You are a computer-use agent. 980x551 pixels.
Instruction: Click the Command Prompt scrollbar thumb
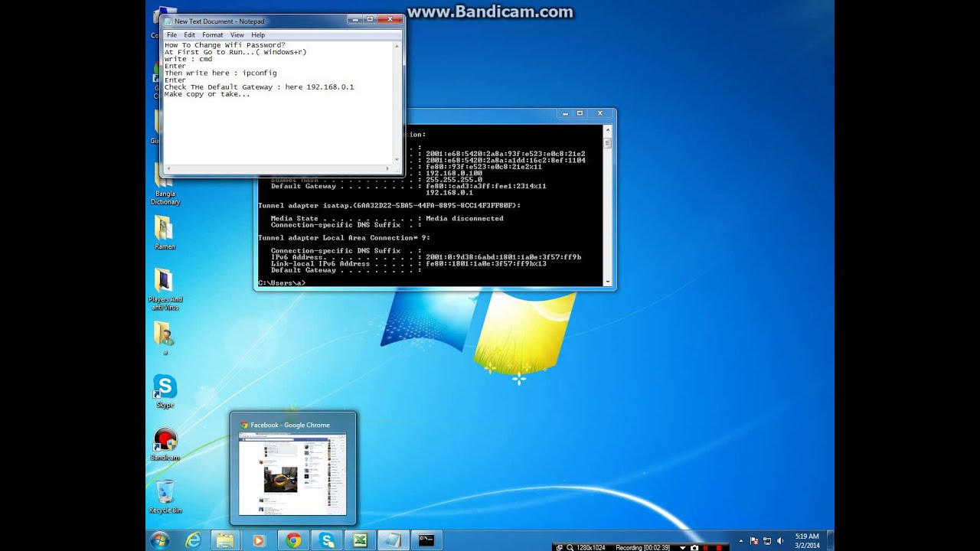point(608,142)
